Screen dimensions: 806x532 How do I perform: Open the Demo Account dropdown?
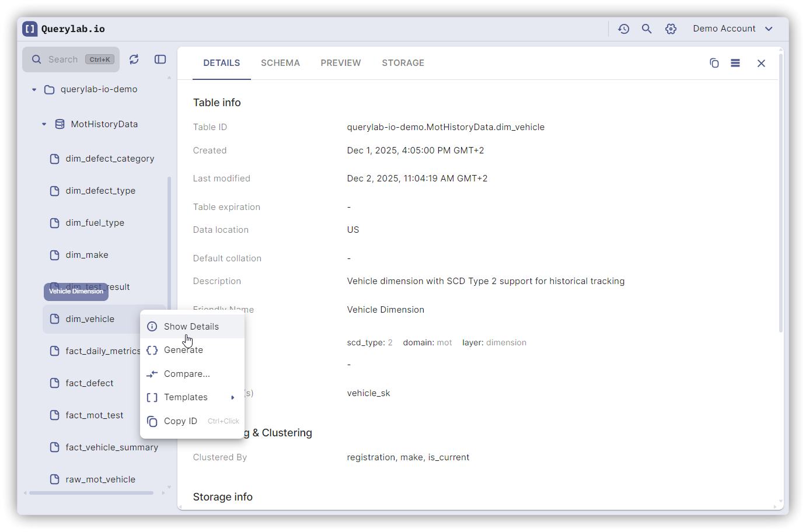click(732, 29)
